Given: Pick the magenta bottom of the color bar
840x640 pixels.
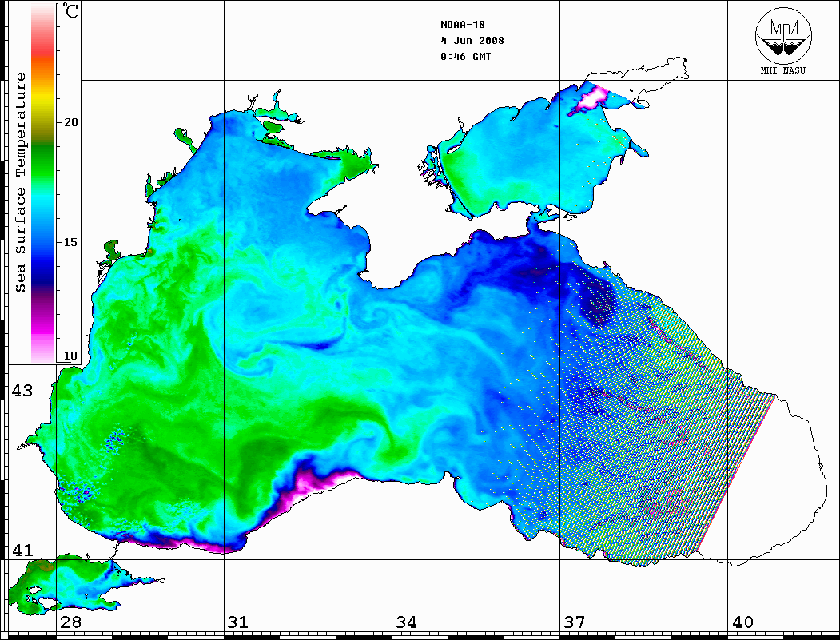Looking at the screenshot, I should pos(43,327).
